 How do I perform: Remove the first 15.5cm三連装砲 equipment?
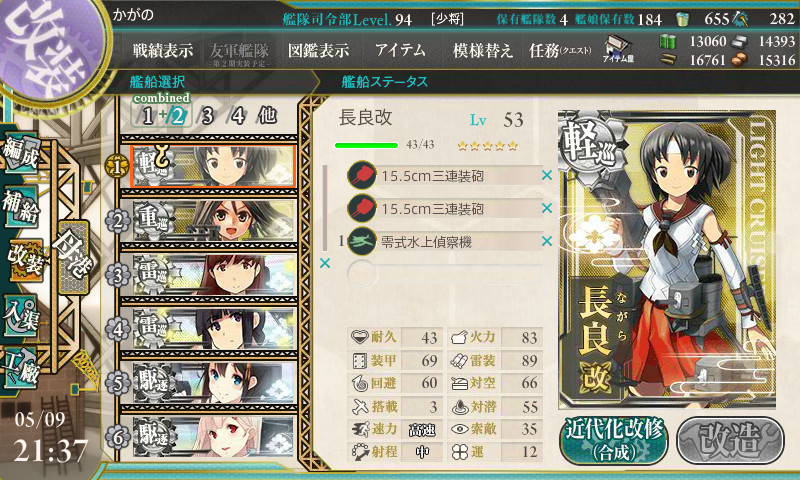(547, 175)
